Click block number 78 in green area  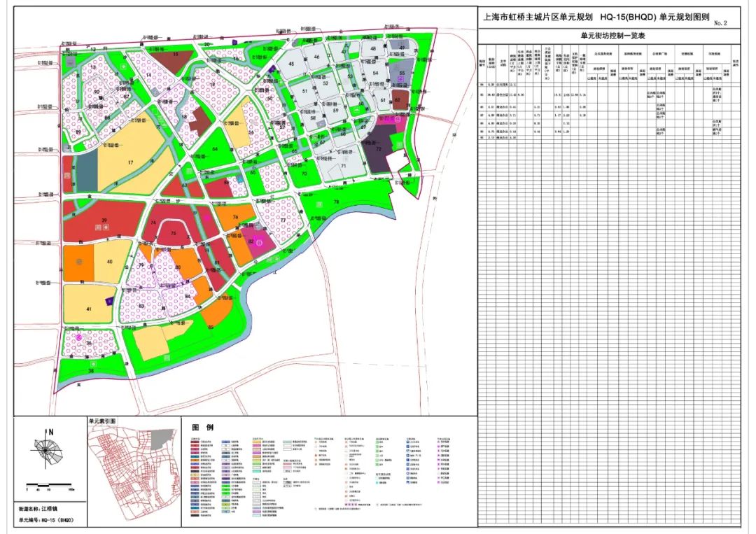336,202
